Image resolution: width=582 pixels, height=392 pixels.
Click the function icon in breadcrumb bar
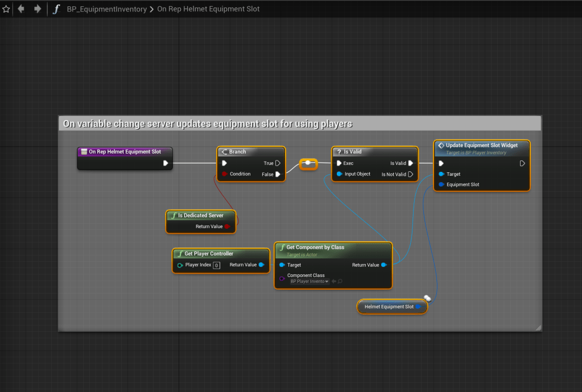coord(56,9)
